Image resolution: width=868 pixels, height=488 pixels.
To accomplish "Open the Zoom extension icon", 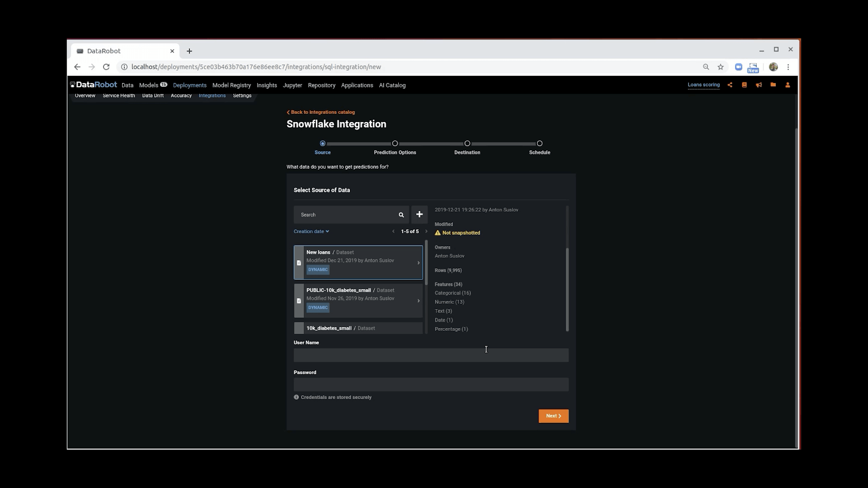I will pos(738,67).
